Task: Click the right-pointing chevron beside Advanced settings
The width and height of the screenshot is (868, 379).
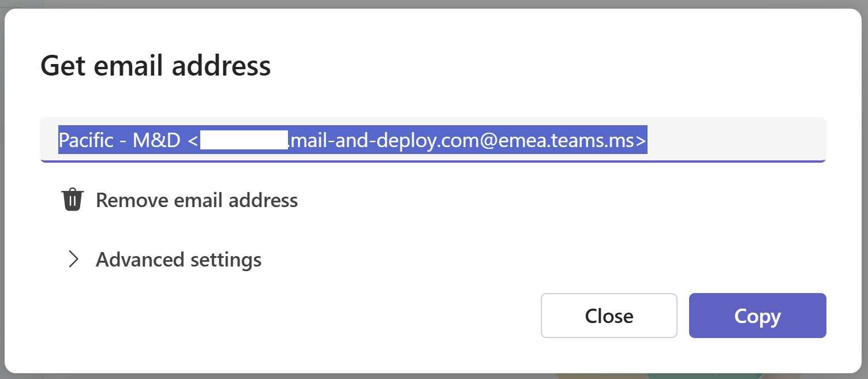Action: (73, 260)
